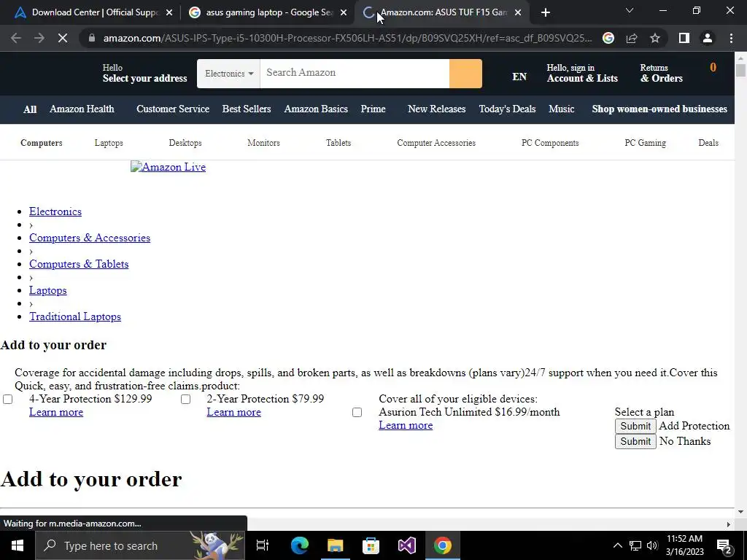Go back to the previous page

tap(16, 38)
